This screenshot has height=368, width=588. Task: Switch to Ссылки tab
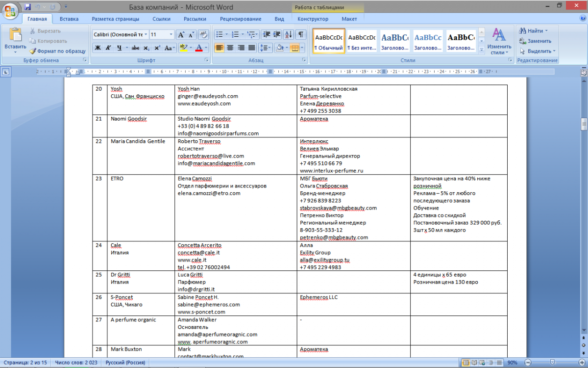161,19
